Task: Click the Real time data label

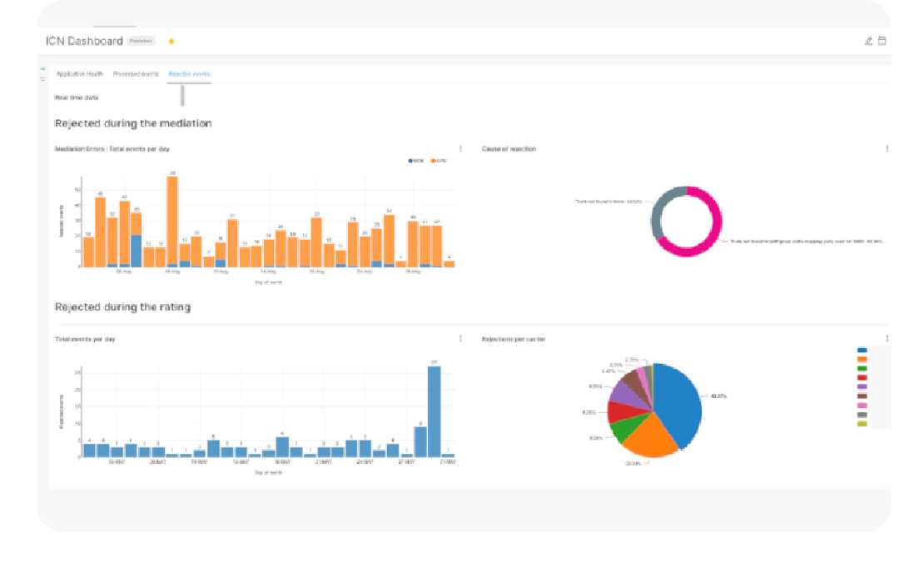Action: pos(77,97)
